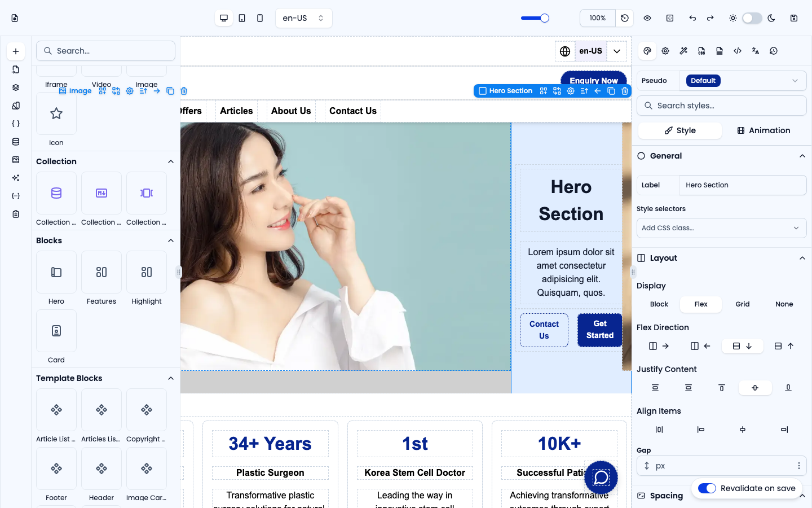
Task: Open About Us nav menu item
Action: [291, 111]
